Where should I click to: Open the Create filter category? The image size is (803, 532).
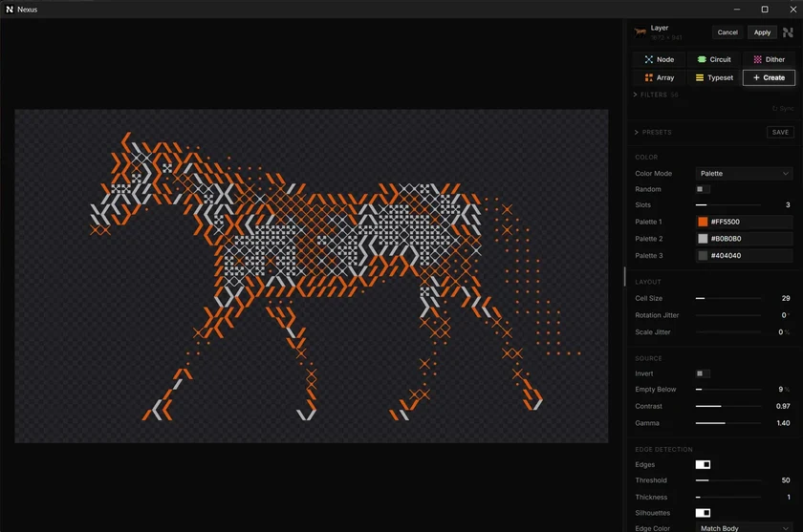769,77
